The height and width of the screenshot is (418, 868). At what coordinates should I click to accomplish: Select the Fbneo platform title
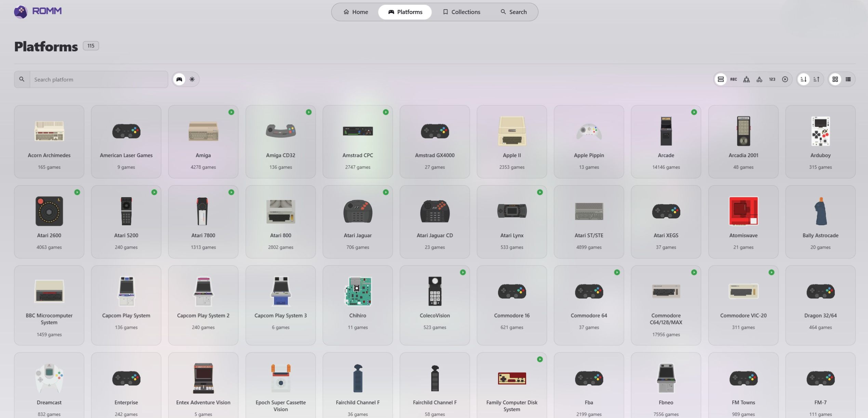click(x=666, y=403)
